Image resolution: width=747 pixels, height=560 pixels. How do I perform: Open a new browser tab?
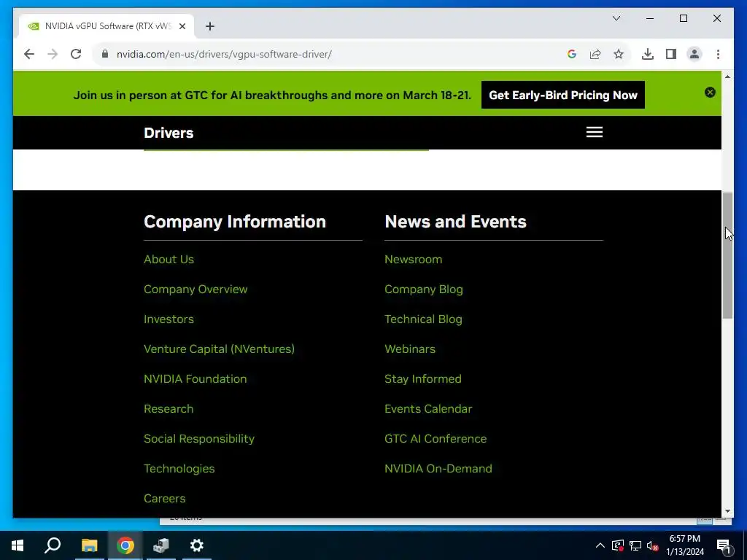[209, 26]
